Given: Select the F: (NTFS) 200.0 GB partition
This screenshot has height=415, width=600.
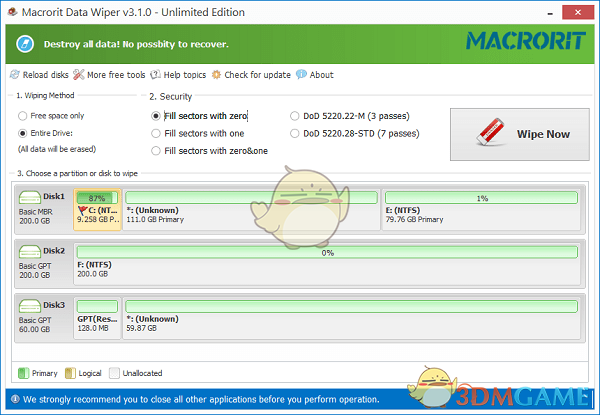Looking at the screenshot, I should pos(327,264).
